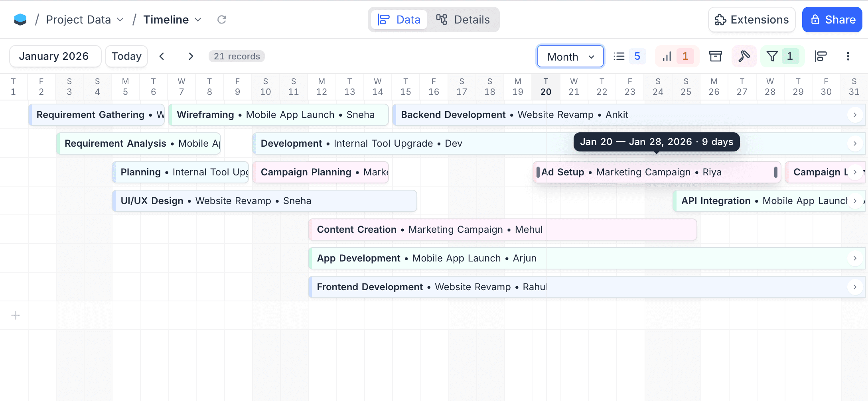Open the archive box icon

pyautogui.click(x=715, y=56)
